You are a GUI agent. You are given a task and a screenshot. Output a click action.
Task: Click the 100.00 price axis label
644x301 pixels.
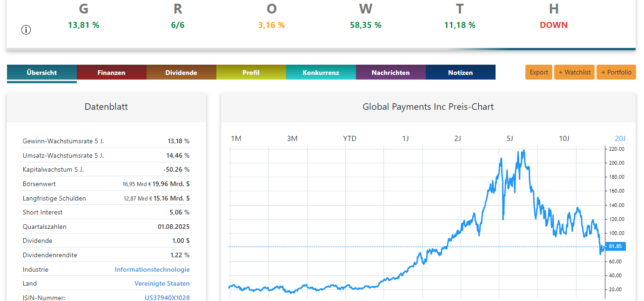617,233
